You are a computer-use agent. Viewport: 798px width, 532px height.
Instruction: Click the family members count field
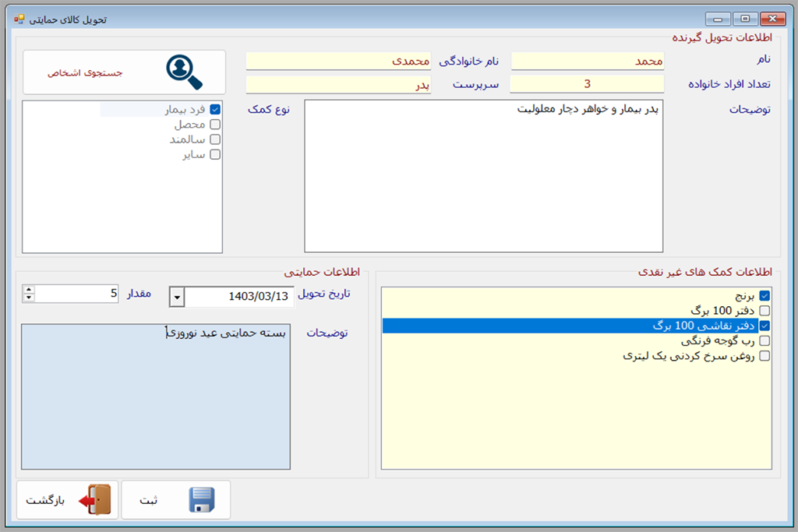[x=587, y=84]
